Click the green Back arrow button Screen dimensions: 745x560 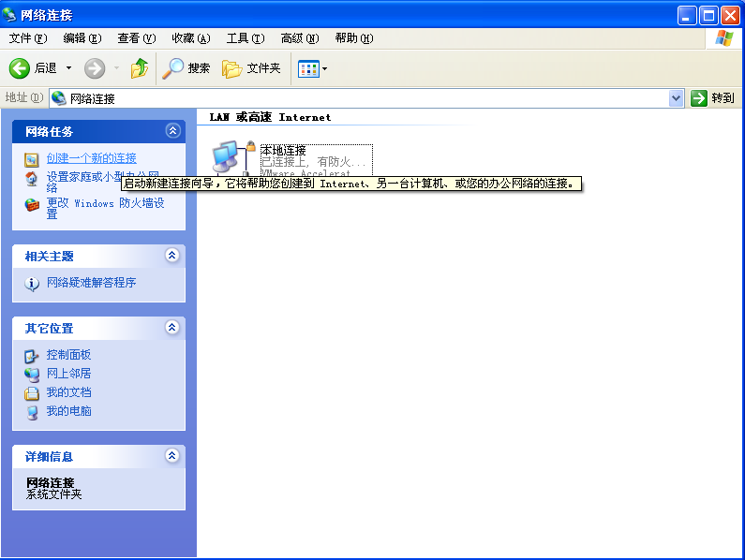tap(20, 68)
